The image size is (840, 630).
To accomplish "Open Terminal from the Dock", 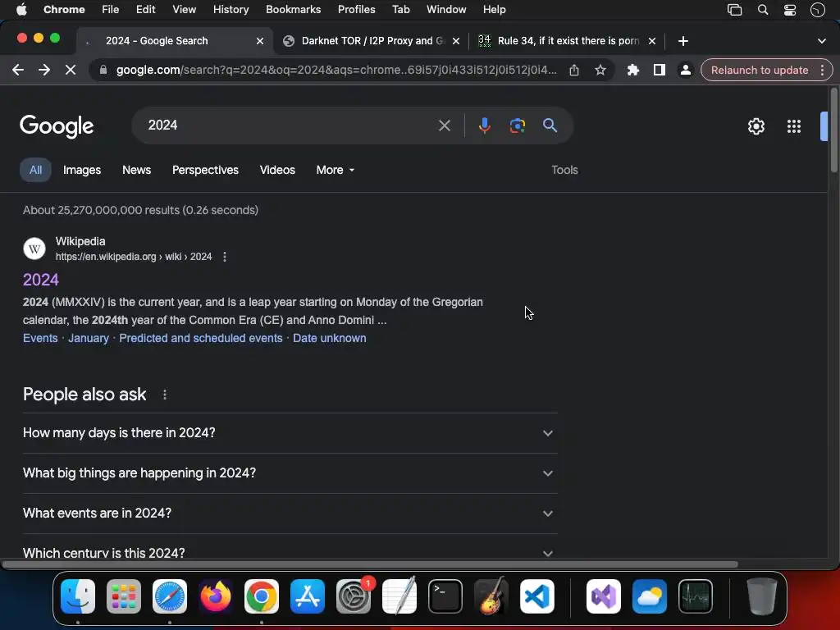I will 445,596.
